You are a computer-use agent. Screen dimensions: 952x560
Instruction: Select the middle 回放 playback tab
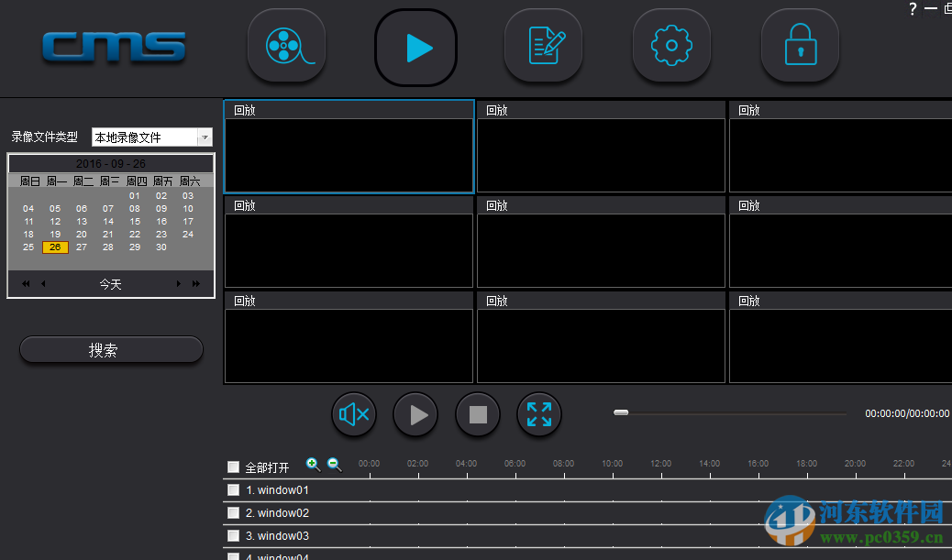click(496, 205)
